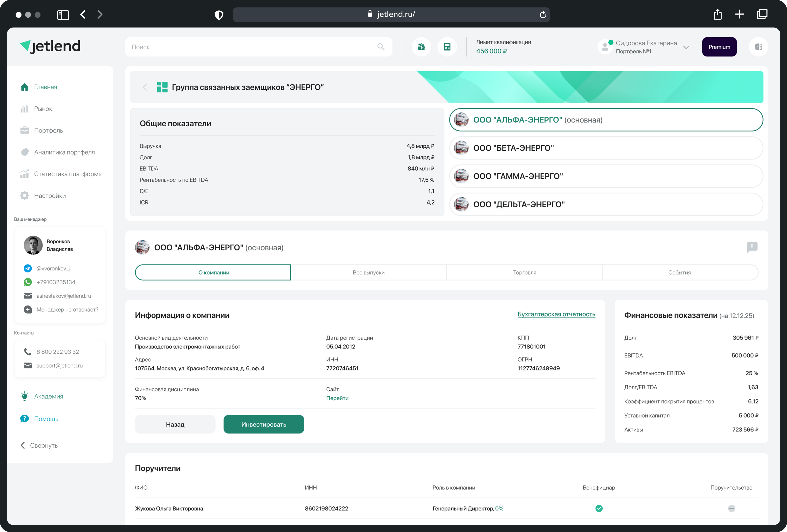This screenshot has width=787, height=532.
Task: Click the envelope icon by support@jetlend.ru
Action: pos(28,366)
